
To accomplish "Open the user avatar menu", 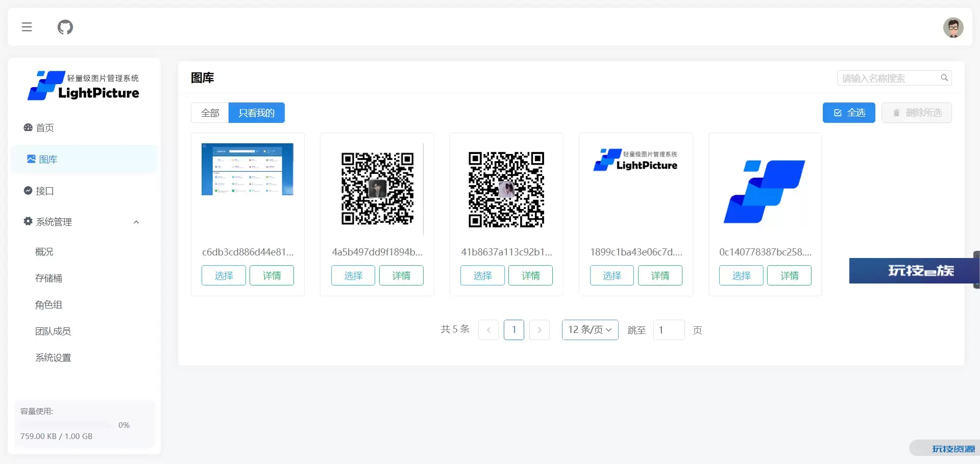I will tap(953, 28).
